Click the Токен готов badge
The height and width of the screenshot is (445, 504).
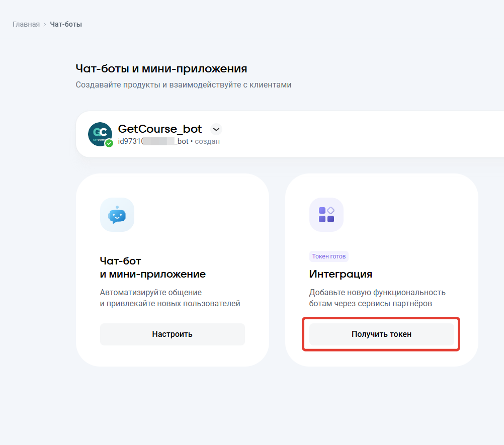click(x=328, y=256)
